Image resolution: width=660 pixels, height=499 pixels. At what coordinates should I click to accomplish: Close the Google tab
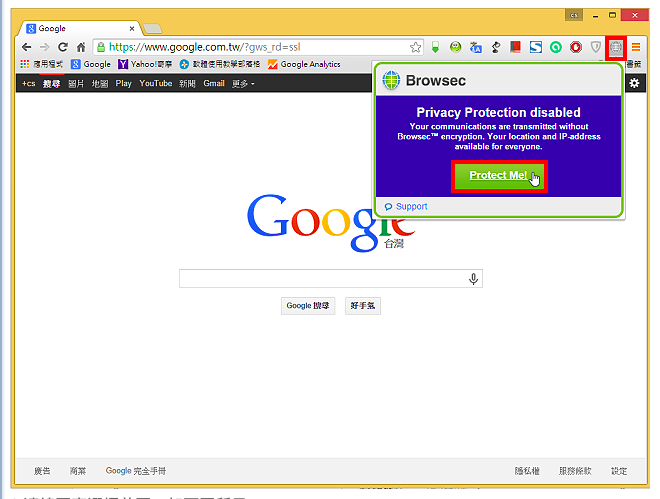[x=132, y=29]
